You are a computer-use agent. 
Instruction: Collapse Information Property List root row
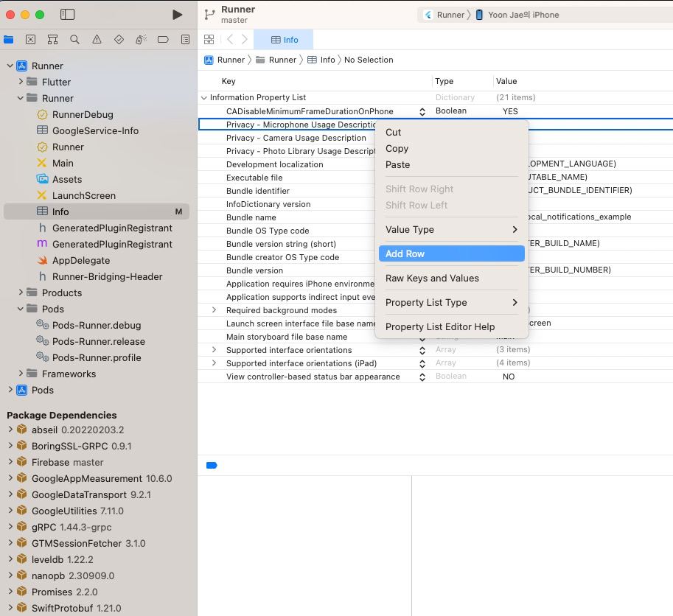(x=204, y=98)
